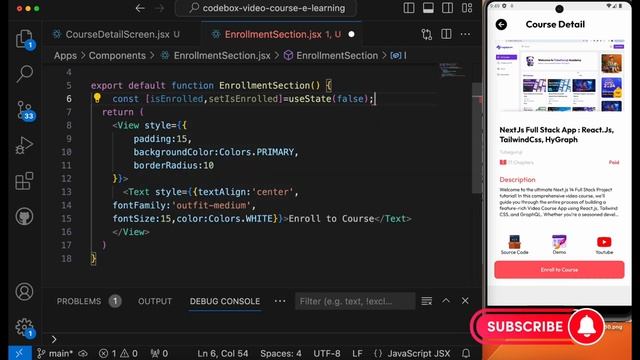Viewport: 640px width, 360px height.
Task: Click the command center search box
Action: click(x=266, y=8)
